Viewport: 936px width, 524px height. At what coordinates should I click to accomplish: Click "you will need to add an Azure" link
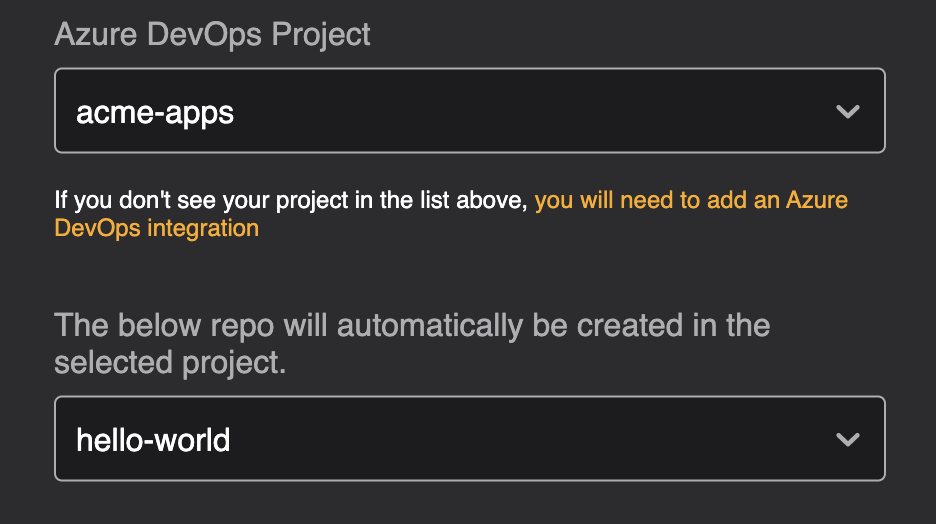click(x=690, y=200)
